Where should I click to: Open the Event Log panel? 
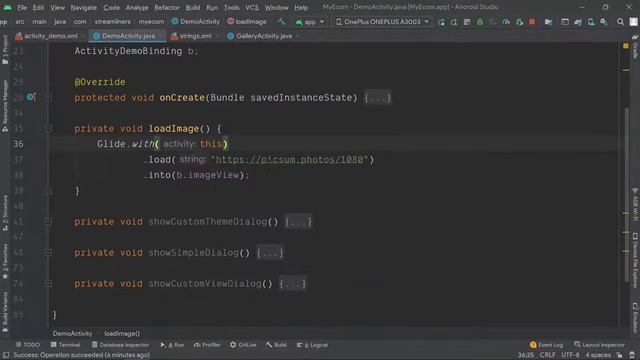(x=546, y=345)
